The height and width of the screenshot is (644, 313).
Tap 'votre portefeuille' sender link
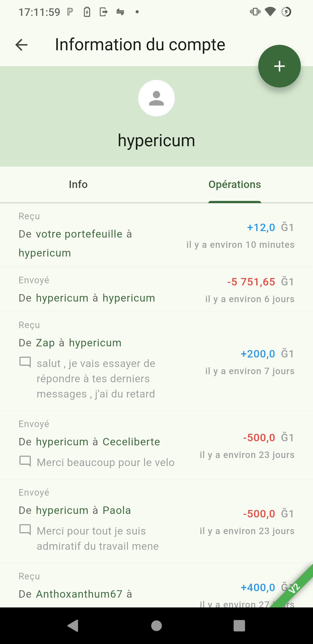(x=79, y=234)
